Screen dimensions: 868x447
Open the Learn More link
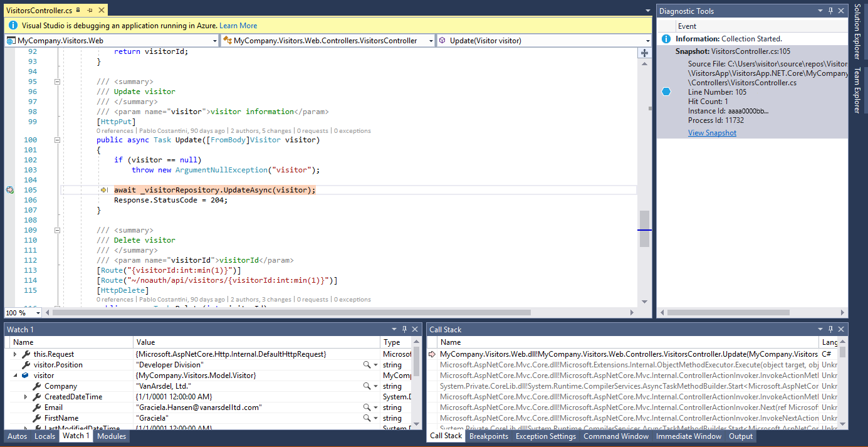[238, 25]
